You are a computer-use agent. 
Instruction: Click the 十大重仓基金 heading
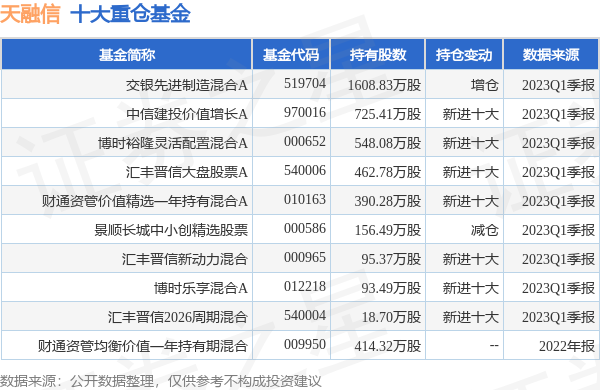(x=130, y=14)
